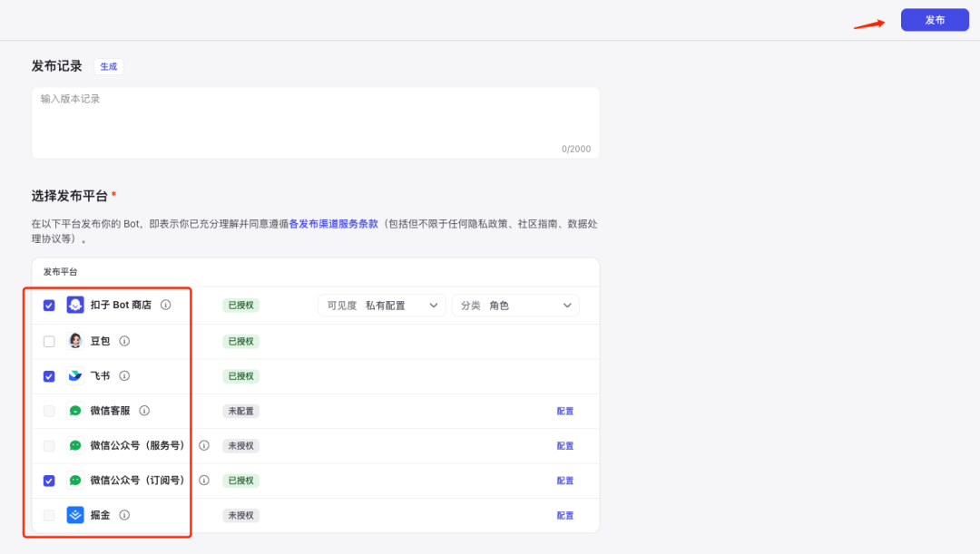Check the 豆包 platform checkbox
Screen dimensions: 980x554
[x=49, y=342]
